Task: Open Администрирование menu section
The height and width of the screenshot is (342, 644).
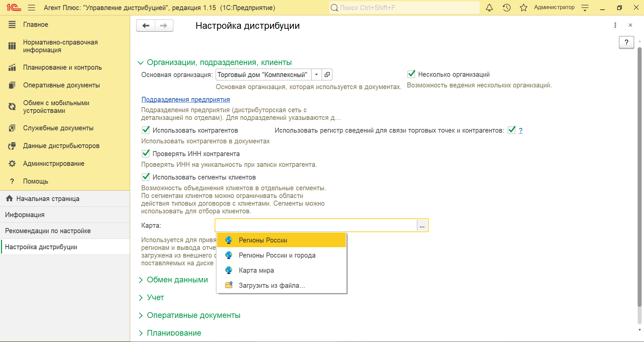Action: point(65,163)
